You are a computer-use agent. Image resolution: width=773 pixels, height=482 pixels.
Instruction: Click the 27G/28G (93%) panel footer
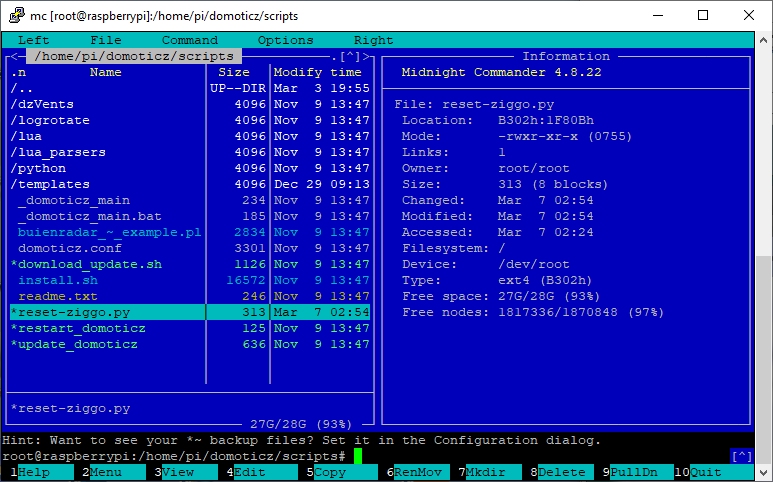301,424
